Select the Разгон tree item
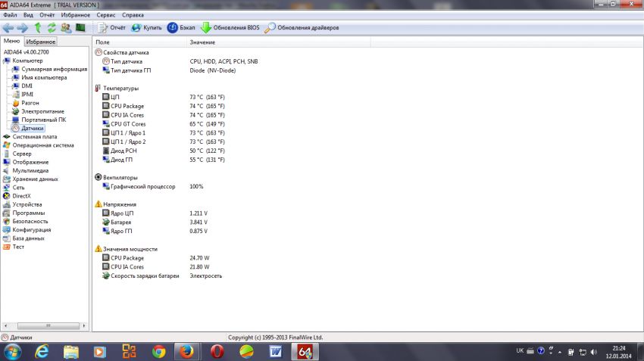This screenshot has height=361, width=644. 30,103
